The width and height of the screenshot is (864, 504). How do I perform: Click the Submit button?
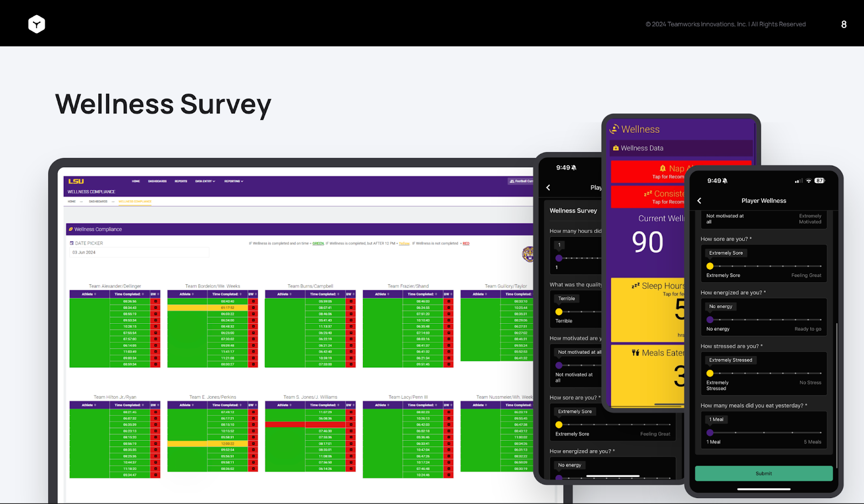pos(764,473)
